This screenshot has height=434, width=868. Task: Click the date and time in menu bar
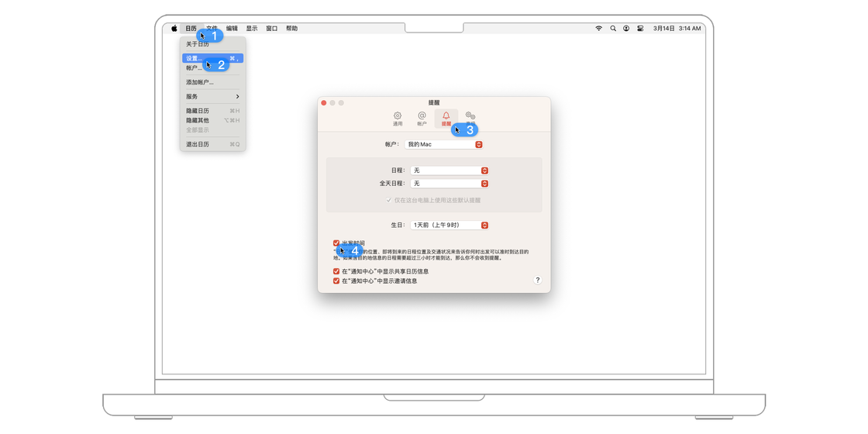pyautogui.click(x=677, y=28)
